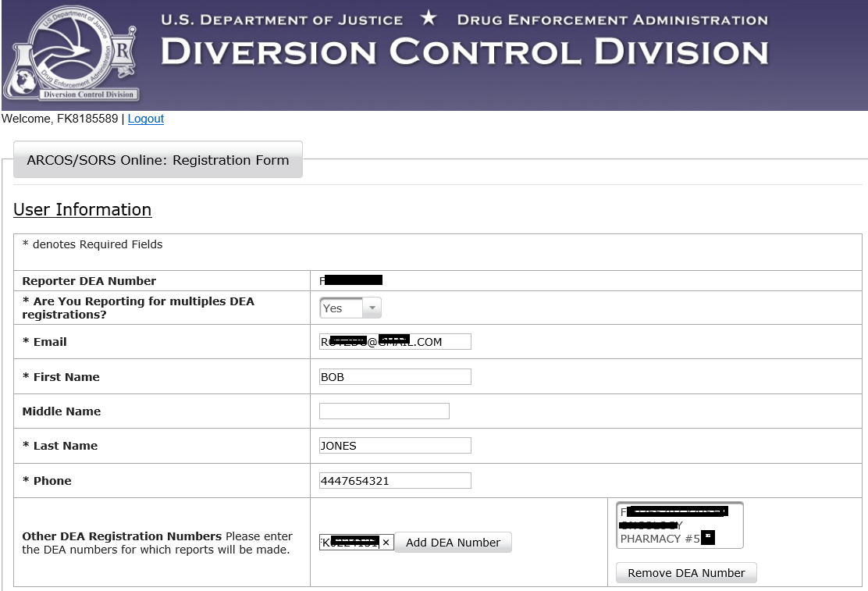
Task: Click the Diversion Control Division banner title
Action: coord(464,52)
